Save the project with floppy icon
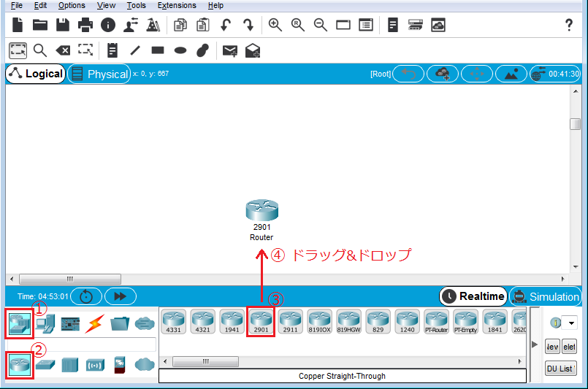 tap(63, 25)
